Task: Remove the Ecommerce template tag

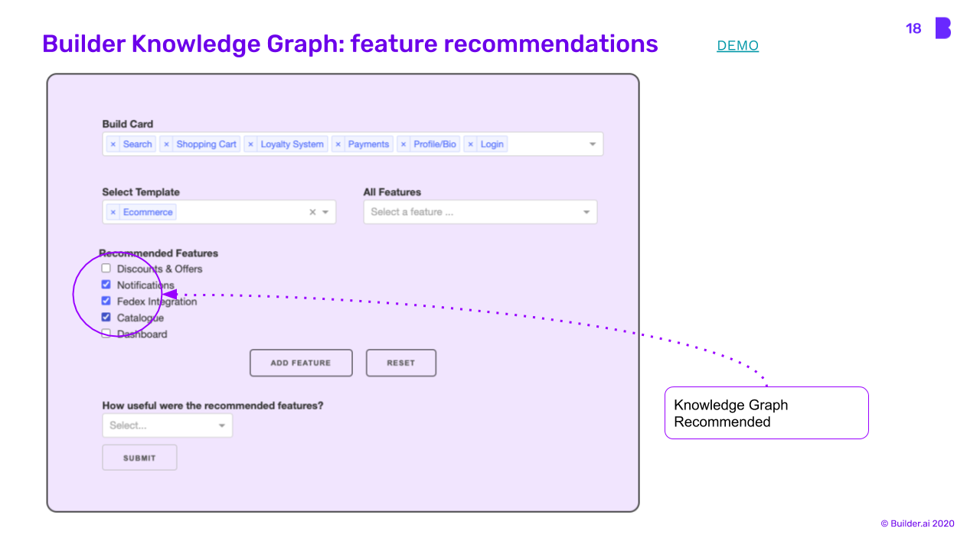Action: [x=113, y=212]
